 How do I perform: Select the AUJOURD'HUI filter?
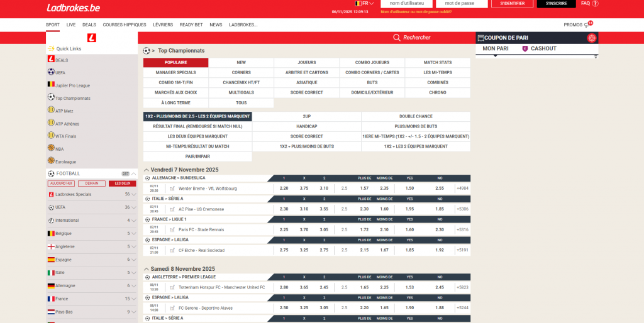click(61, 183)
